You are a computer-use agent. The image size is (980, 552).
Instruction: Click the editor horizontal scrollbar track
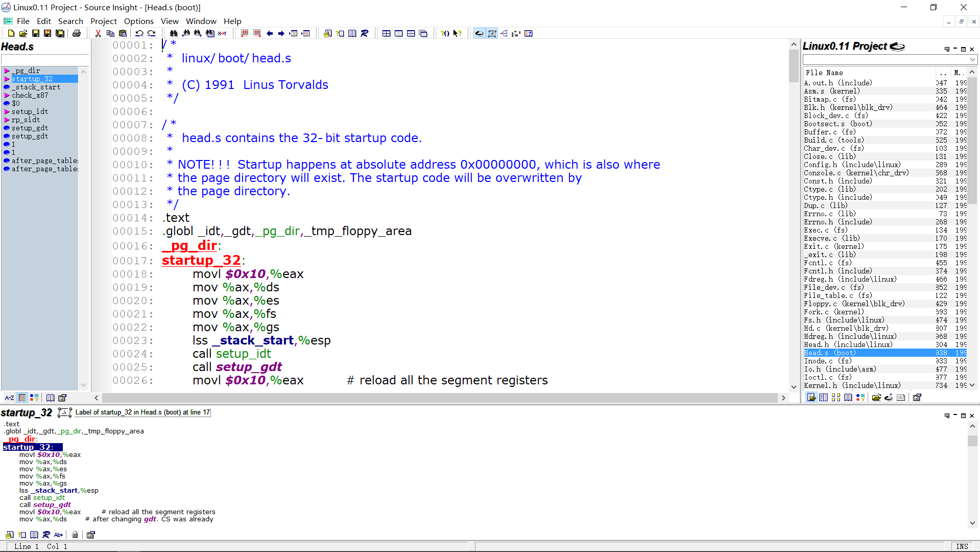pyautogui.click(x=439, y=398)
